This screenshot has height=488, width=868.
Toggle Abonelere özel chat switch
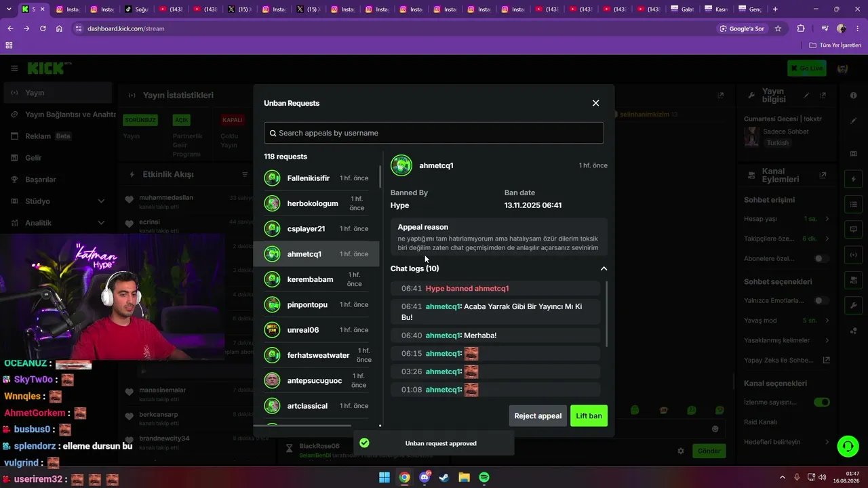(x=821, y=258)
